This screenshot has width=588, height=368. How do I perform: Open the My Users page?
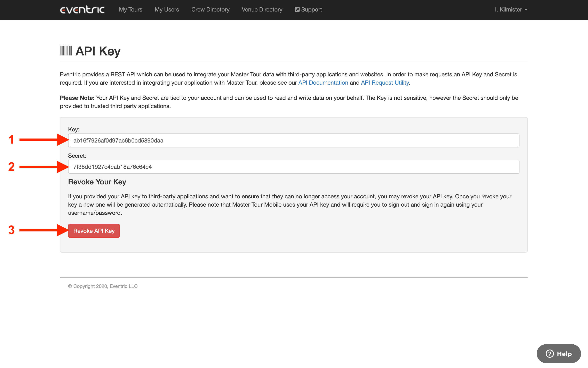[x=167, y=9]
